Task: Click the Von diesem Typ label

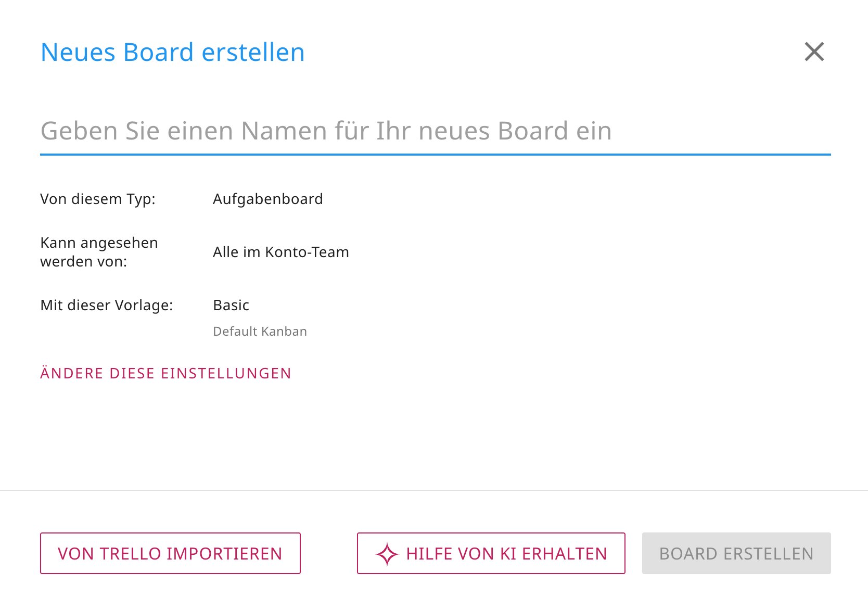Action: pyautogui.click(x=98, y=199)
